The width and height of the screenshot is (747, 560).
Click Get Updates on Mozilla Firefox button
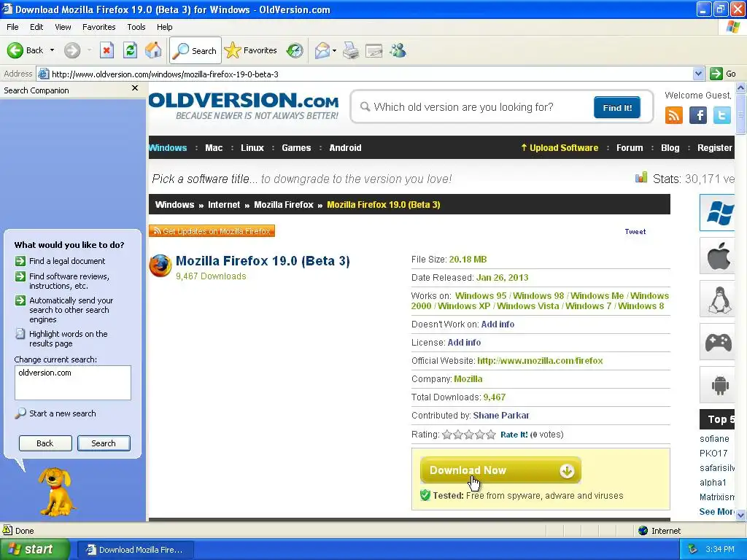tap(212, 231)
